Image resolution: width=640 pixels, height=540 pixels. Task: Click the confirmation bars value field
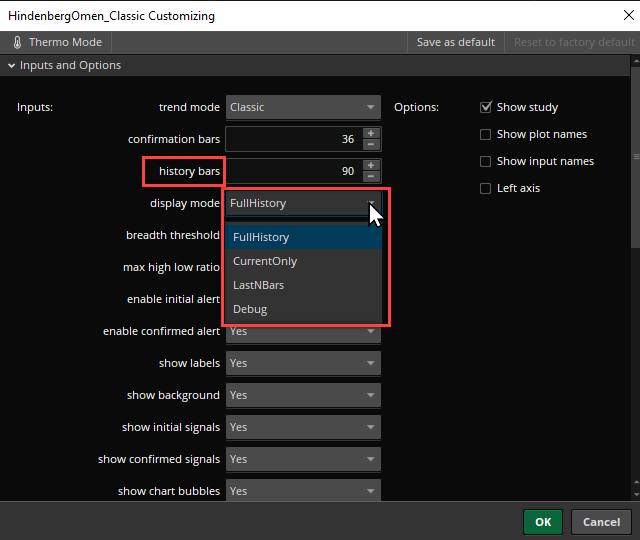point(294,139)
